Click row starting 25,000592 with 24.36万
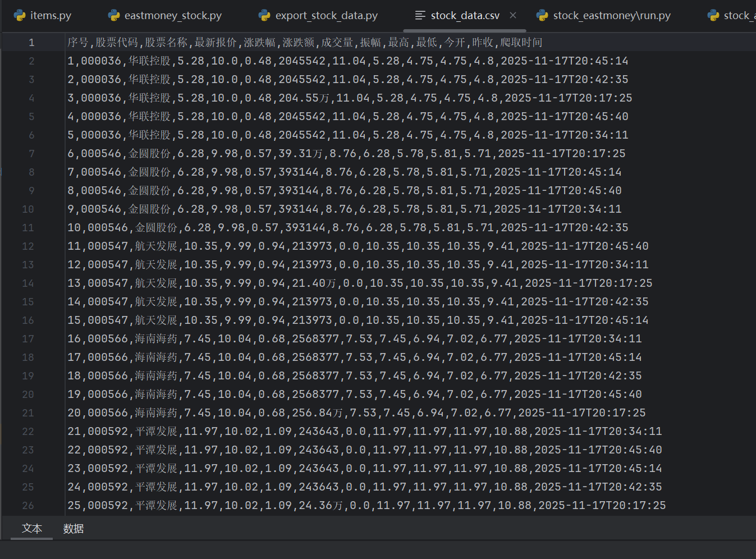The width and height of the screenshot is (756, 559). [x=366, y=506]
